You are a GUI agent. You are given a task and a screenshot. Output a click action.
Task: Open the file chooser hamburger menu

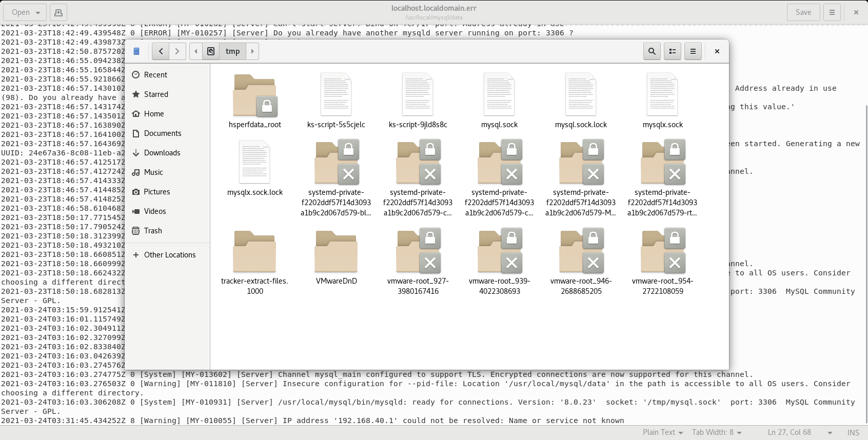pyautogui.click(x=693, y=51)
